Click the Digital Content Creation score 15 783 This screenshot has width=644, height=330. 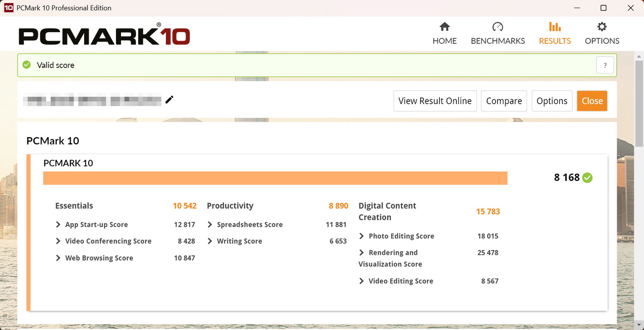pyautogui.click(x=488, y=211)
